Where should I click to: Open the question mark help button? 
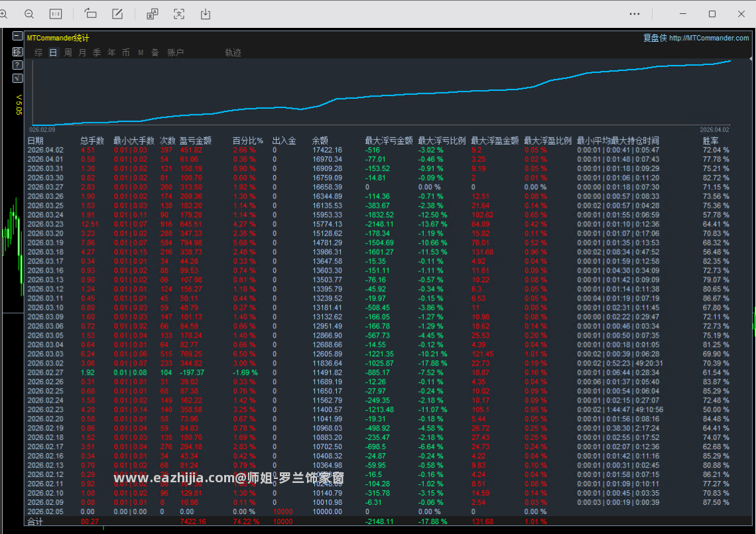click(17, 64)
